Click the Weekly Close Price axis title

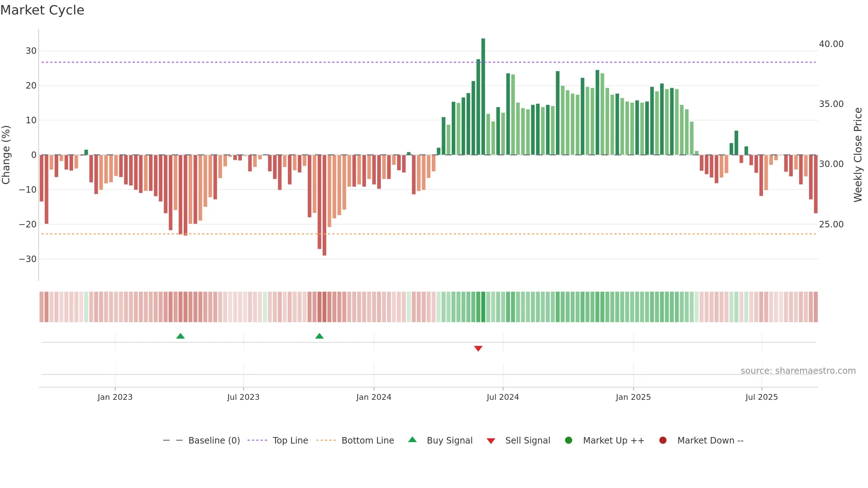pos(858,155)
